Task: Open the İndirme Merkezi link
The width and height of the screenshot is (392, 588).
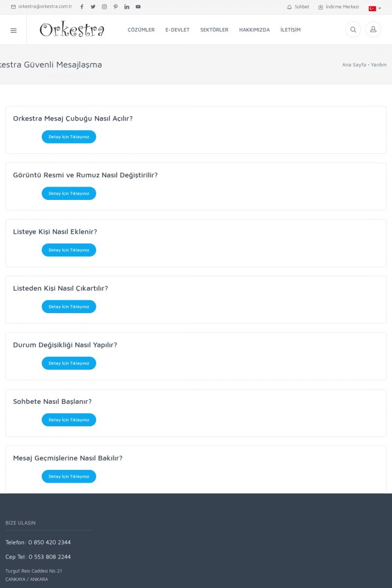Action: click(339, 7)
